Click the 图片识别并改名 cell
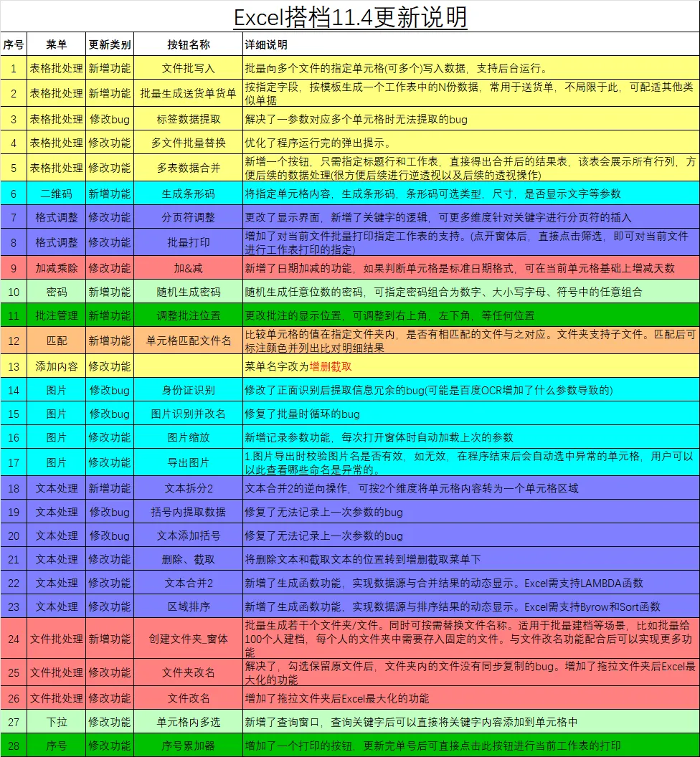The height and width of the screenshot is (757, 700). click(189, 413)
